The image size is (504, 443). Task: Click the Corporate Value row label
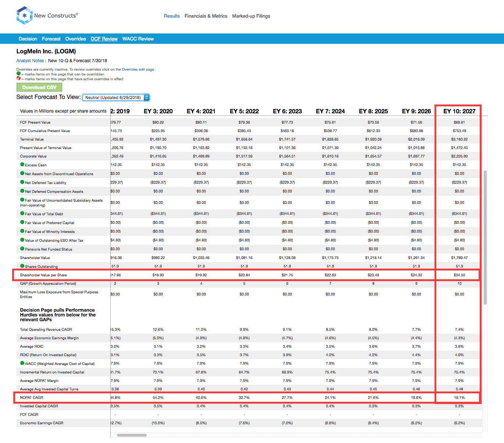[33, 156]
